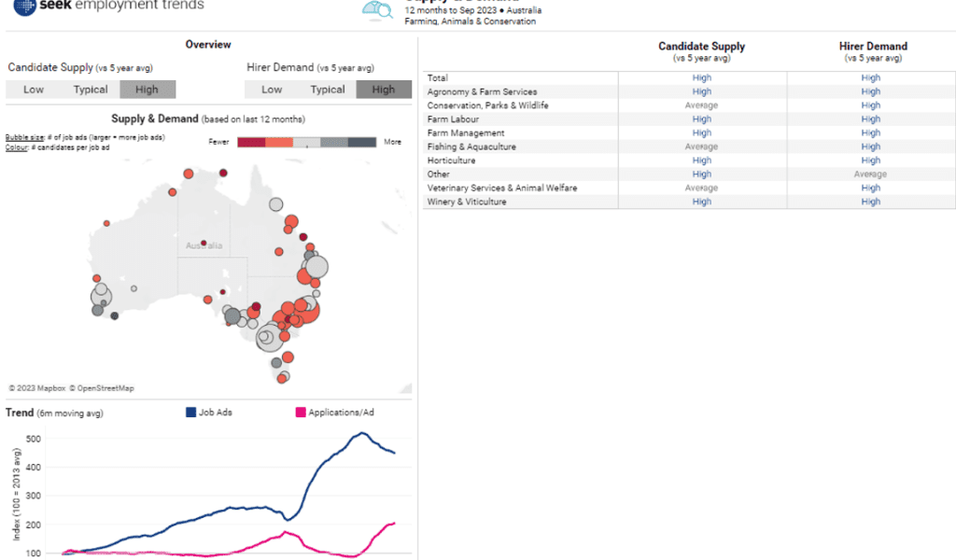The height and width of the screenshot is (560, 956).
Task: Open the OpenStreetMap attribution link
Action: pyautogui.click(x=102, y=388)
